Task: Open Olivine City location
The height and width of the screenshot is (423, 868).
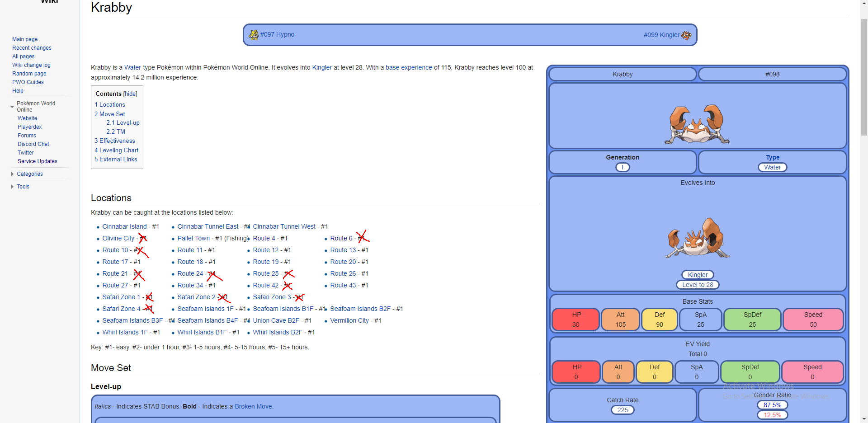Action: (118, 238)
